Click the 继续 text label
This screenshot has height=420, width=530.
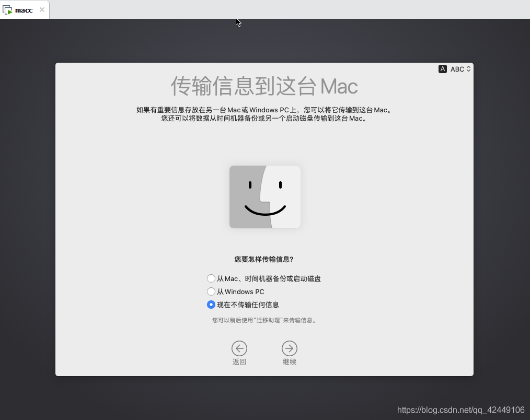coord(290,361)
